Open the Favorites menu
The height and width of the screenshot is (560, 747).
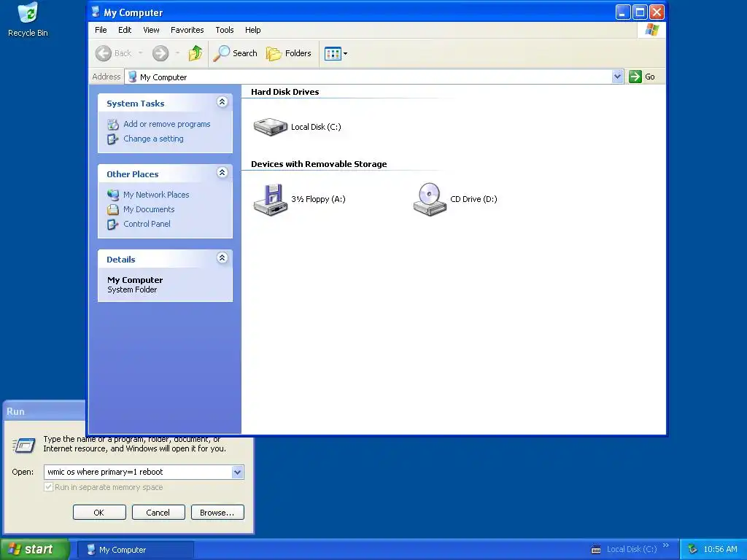(x=187, y=30)
